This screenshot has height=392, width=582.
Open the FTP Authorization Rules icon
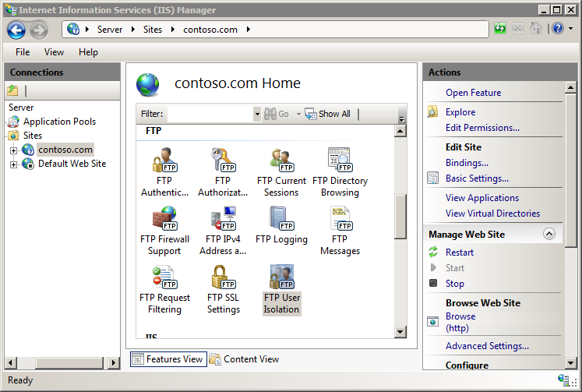[x=223, y=160]
